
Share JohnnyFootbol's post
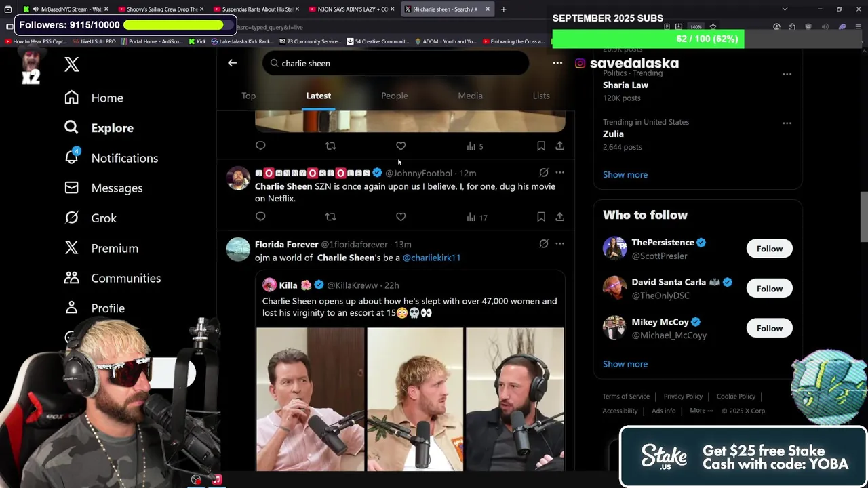pos(559,217)
